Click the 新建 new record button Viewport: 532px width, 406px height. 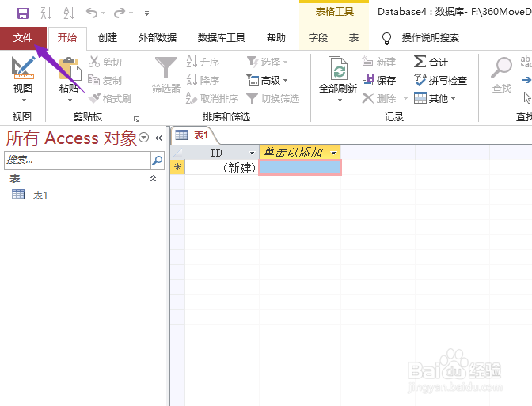(379, 62)
